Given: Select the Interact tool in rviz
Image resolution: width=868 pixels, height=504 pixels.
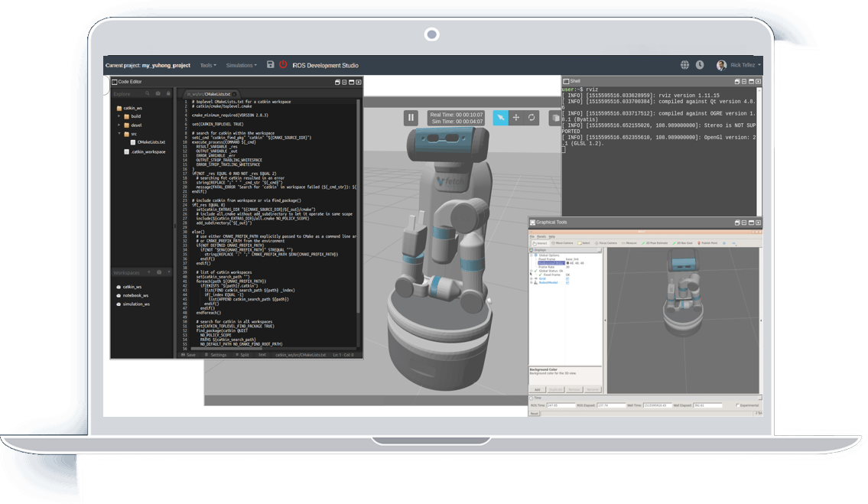Looking at the screenshot, I should 540,243.
